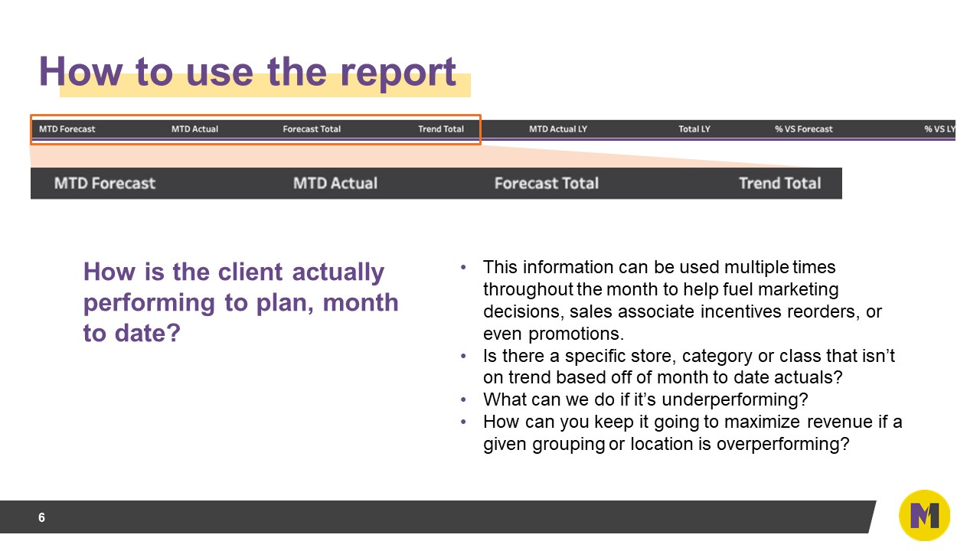Click the bullet about maximizing revenue if overperforming

click(x=692, y=432)
